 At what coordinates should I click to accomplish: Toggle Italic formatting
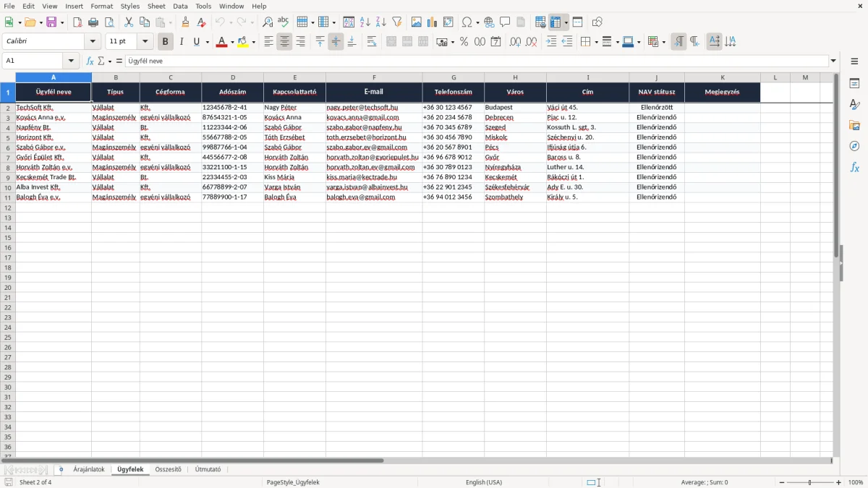tap(181, 42)
